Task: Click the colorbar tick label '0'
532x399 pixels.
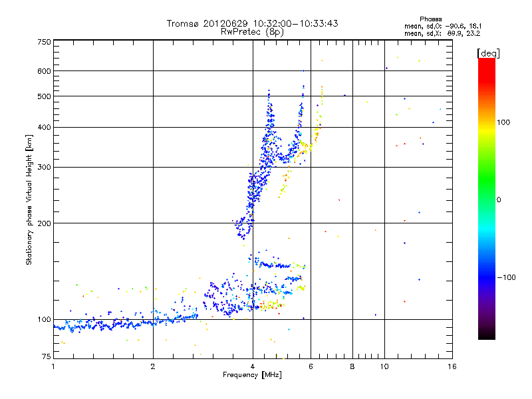Action: 498,200
